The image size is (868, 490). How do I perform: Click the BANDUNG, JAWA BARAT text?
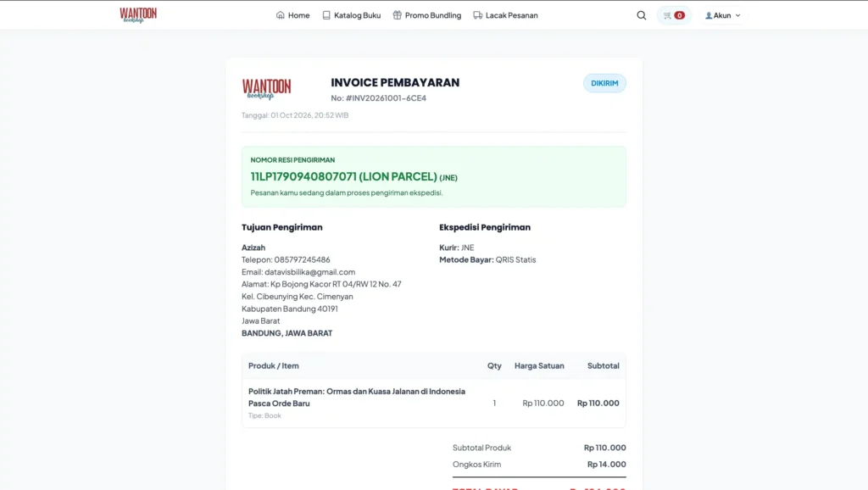pos(287,333)
